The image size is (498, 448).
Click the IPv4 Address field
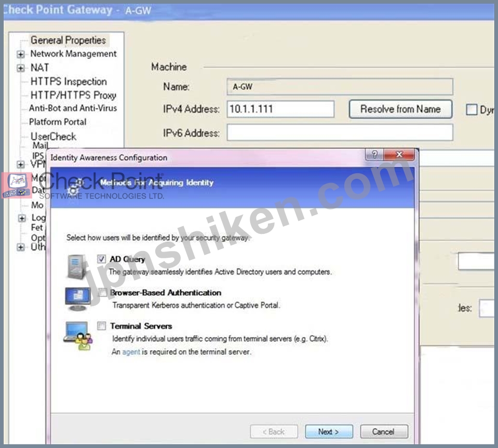(x=280, y=109)
